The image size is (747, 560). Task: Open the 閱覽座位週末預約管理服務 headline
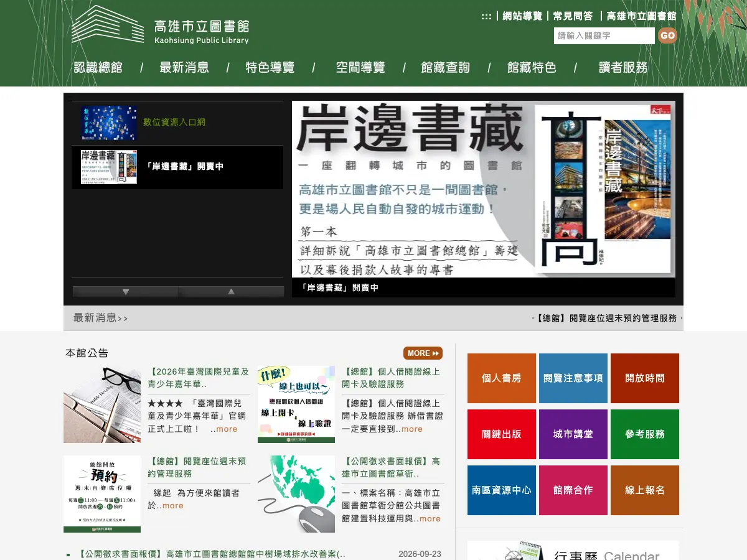point(197,467)
